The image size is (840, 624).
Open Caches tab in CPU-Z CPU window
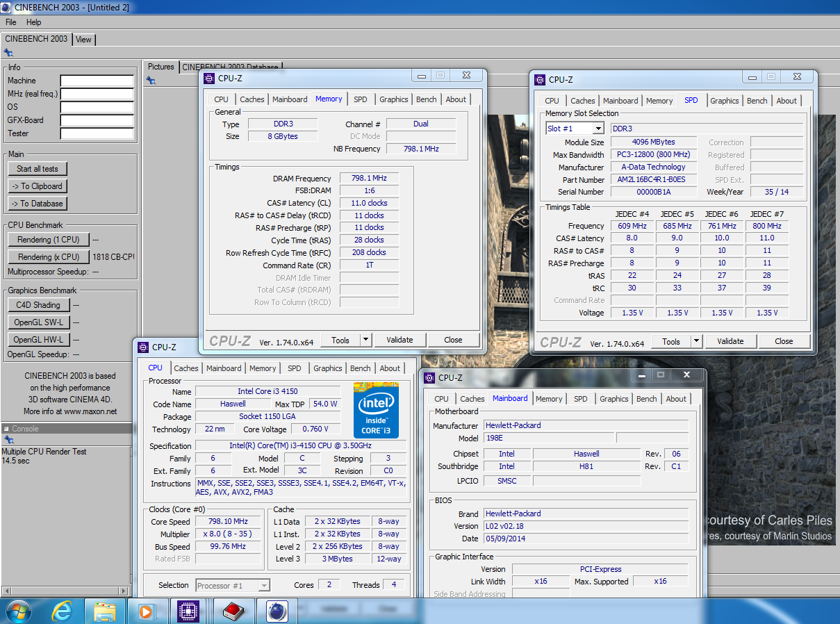pyautogui.click(x=186, y=368)
